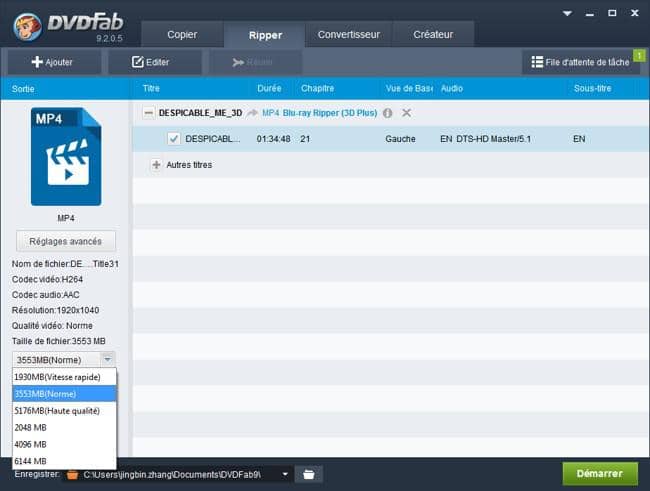Open the EN subtitle selector
The image size is (650, 491).
coord(579,139)
